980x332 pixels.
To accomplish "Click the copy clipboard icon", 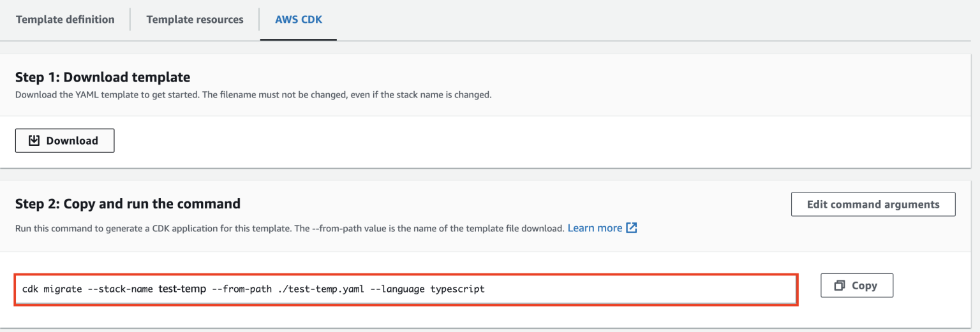I will (x=840, y=286).
